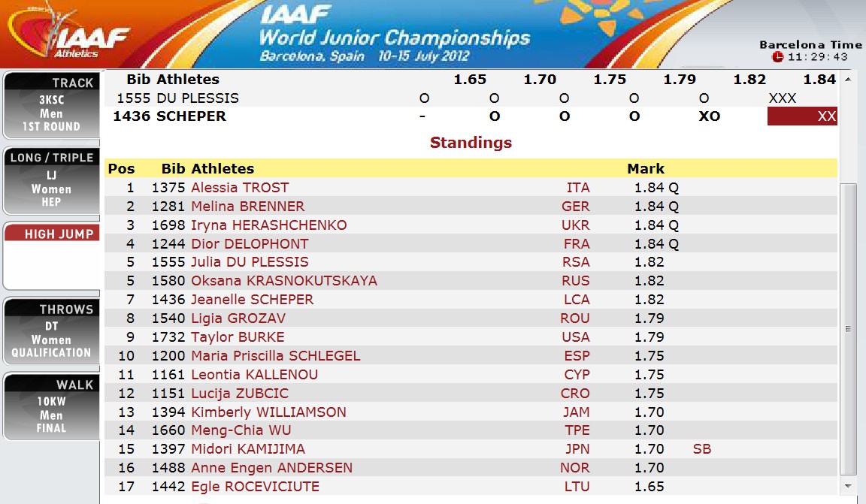Click the World Junior Championships banner title
The image size is (866, 504).
[394, 37]
